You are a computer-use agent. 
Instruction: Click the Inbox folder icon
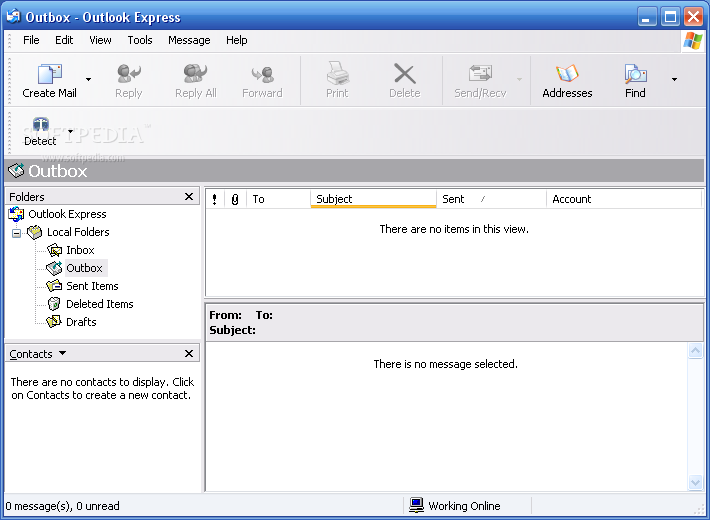pyautogui.click(x=54, y=250)
